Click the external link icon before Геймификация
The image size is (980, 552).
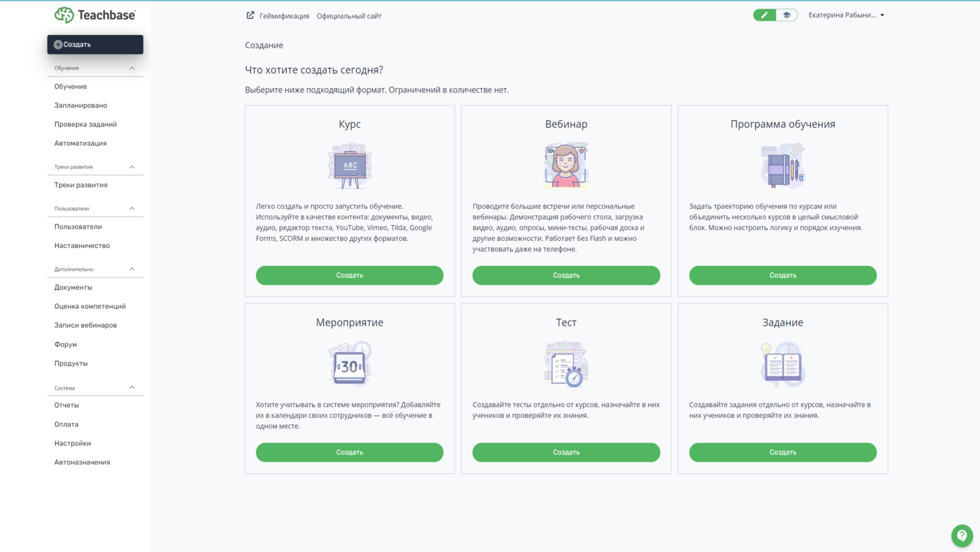(x=250, y=15)
